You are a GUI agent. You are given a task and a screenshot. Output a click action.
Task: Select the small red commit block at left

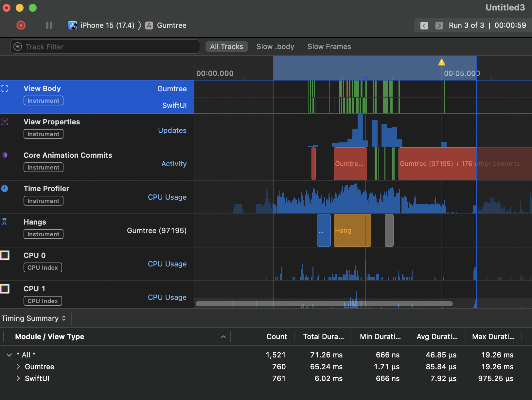[313, 164]
